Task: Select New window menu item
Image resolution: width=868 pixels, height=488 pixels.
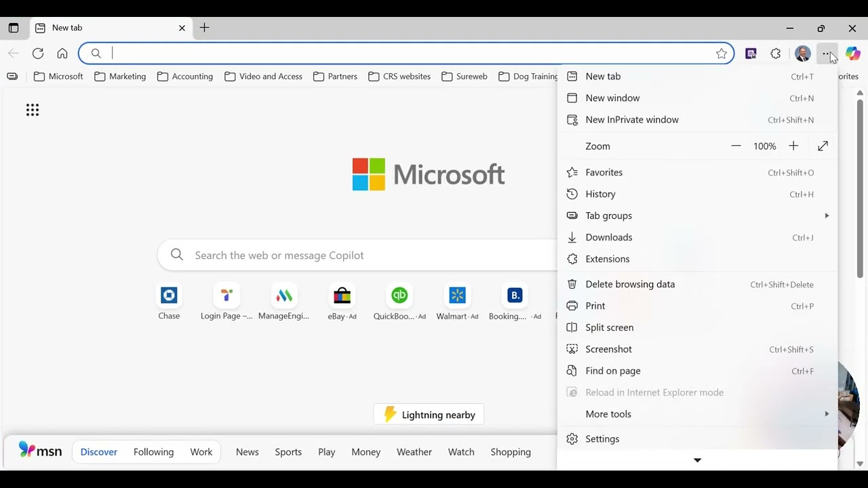Action: (x=697, y=98)
